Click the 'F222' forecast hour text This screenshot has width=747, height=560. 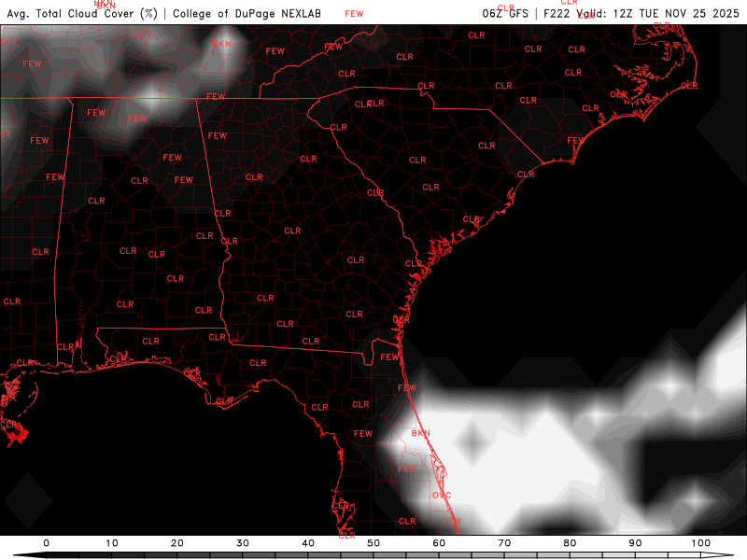point(557,13)
